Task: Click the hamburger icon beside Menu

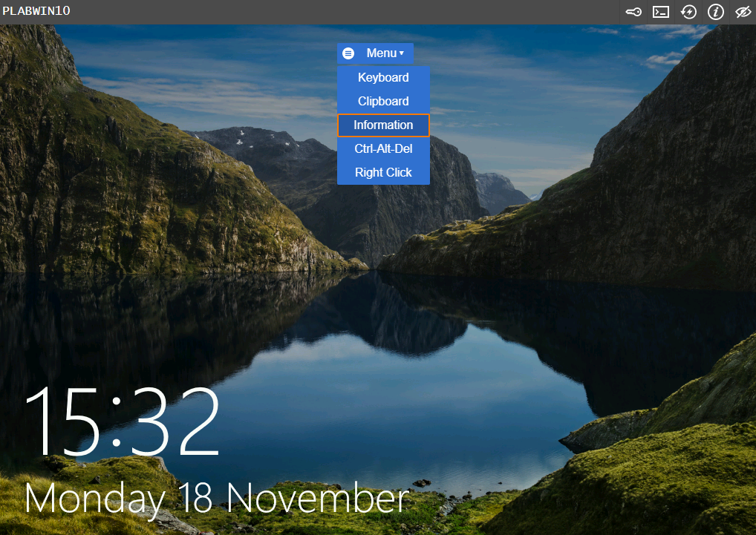Action: 348,53
